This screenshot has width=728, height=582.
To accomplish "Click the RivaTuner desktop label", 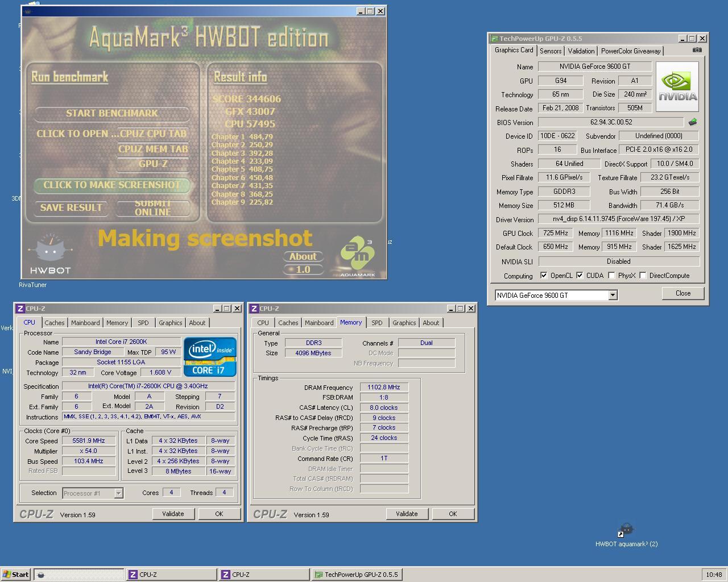I will click(32, 285).
